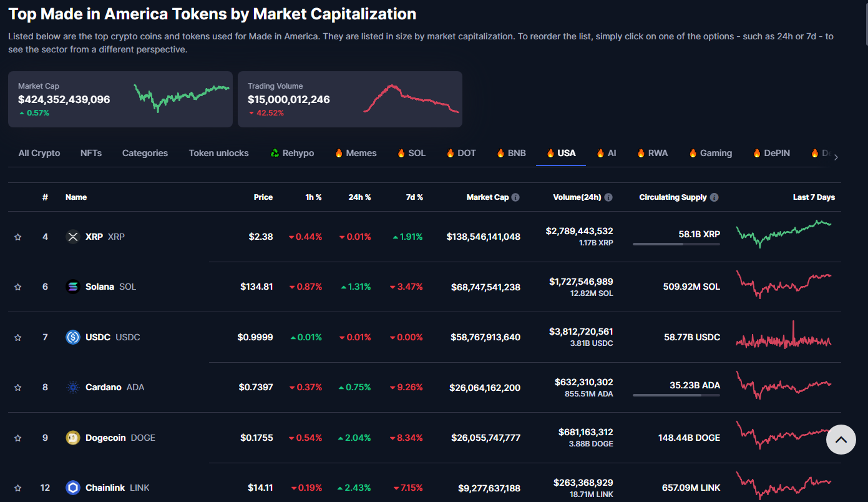Open USDC last 7 days sparkline

784,335
